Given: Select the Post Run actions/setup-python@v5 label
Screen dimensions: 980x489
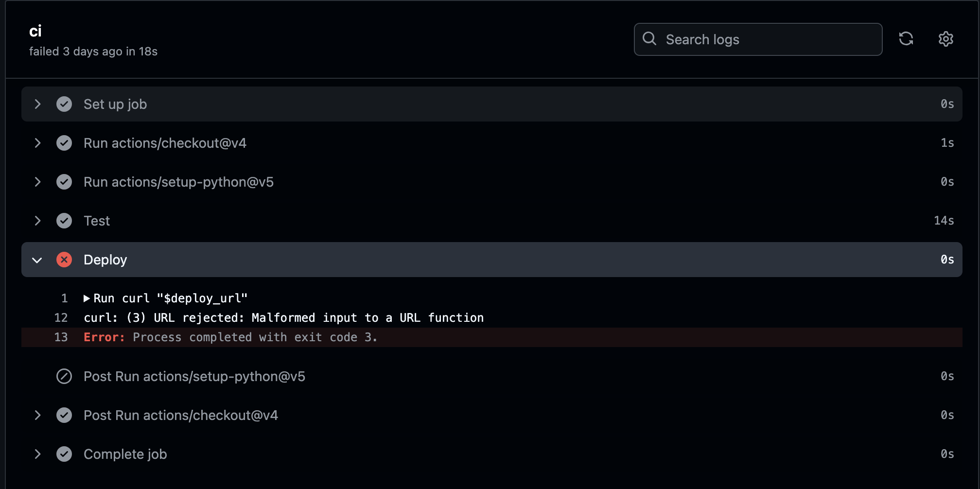Looking at the screenshot, I should click(194, 376).
